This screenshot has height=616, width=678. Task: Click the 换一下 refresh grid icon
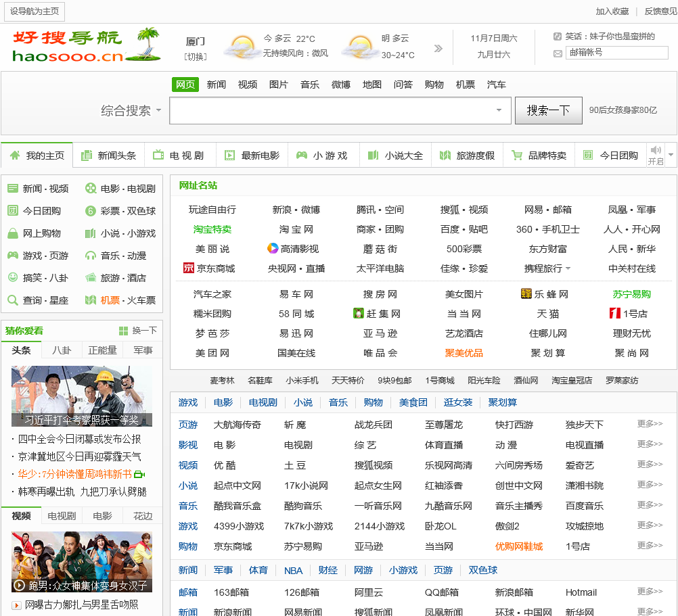124,331
